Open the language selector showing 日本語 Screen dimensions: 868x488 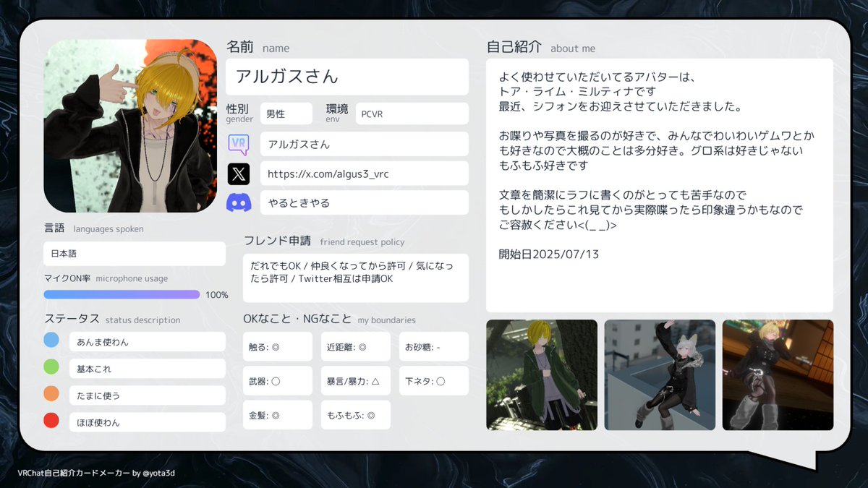pos(134,254)
